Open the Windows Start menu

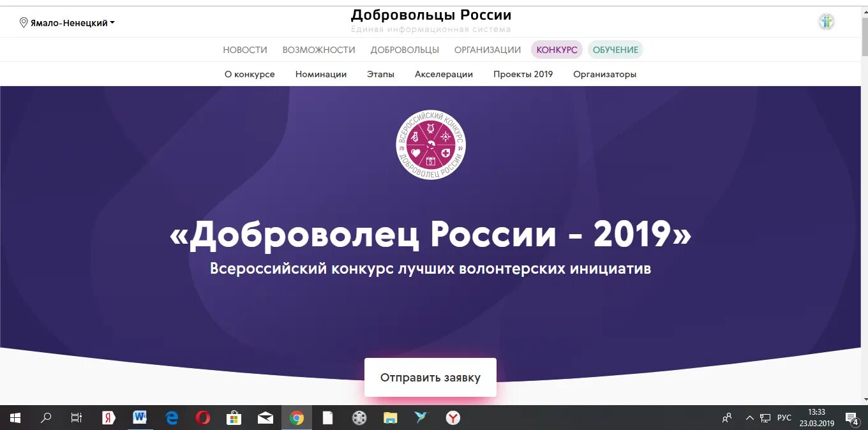point(15,418)
